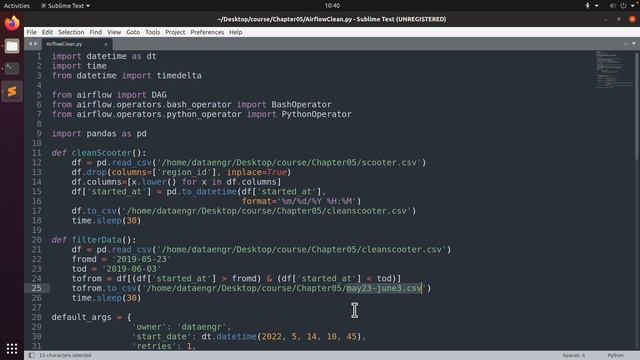
Task: Click timedelta on line 3
Action: coord(179,76)
